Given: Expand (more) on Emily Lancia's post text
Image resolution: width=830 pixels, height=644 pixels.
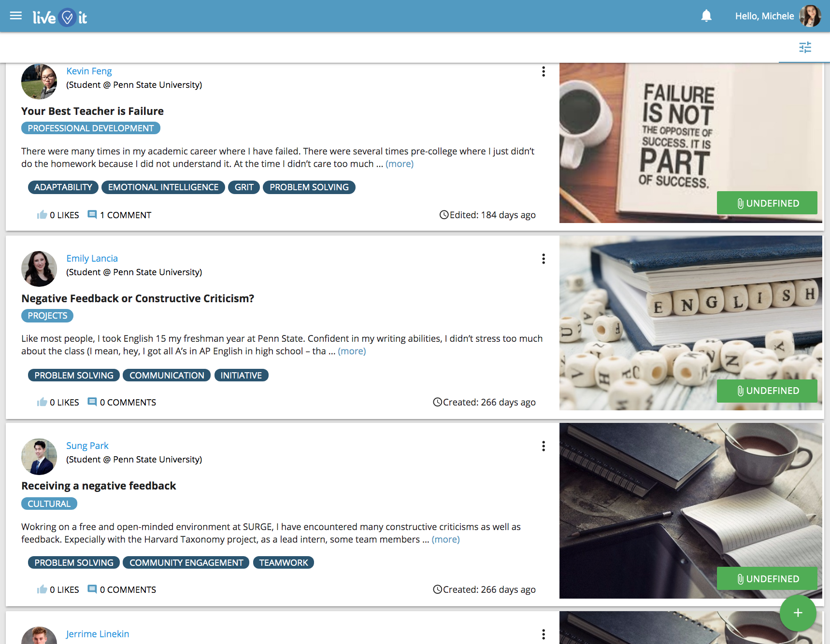Looking at the screenshot, I should [352, 351].
